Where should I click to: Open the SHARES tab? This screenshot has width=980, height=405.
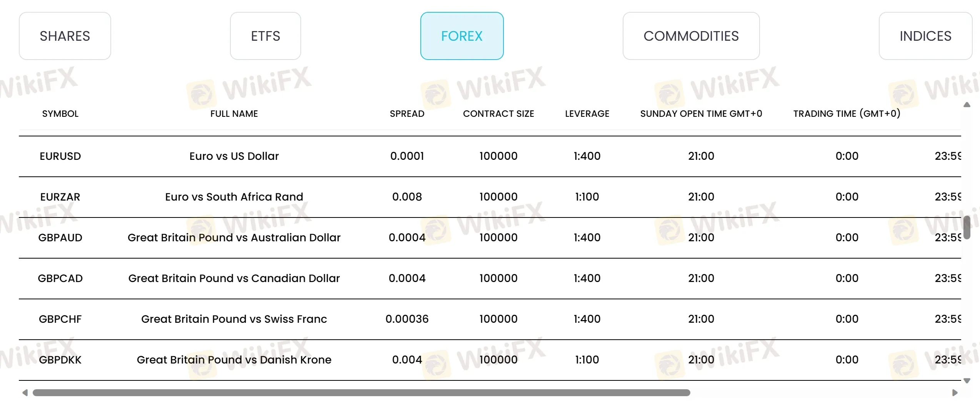65,36
